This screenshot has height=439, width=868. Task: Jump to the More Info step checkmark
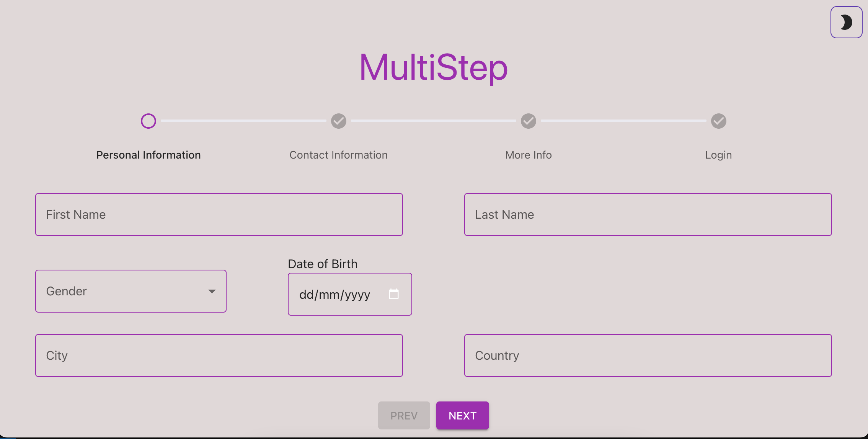point(529,121)
